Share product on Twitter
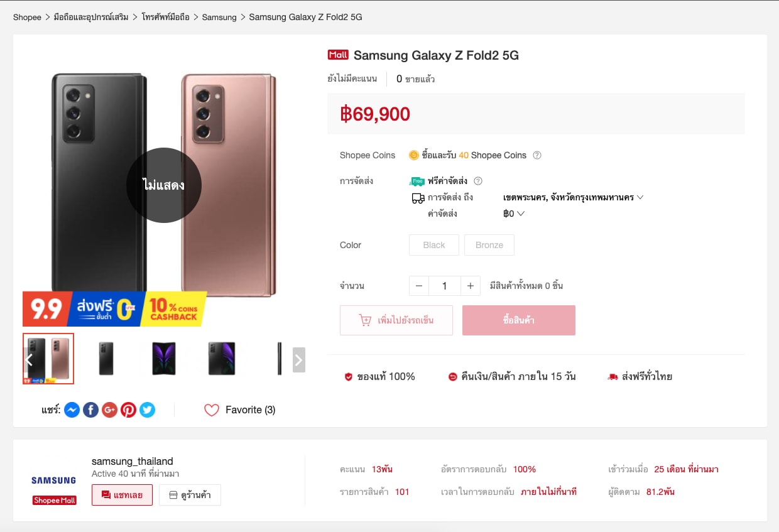Image resolution: width=779 pixels, height=532 pixels. coord(147,410)
